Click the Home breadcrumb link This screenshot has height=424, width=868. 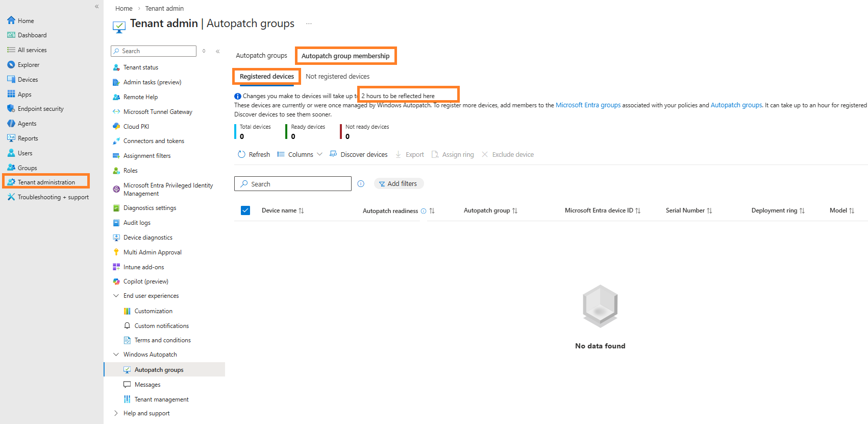(x=124, y=9)
